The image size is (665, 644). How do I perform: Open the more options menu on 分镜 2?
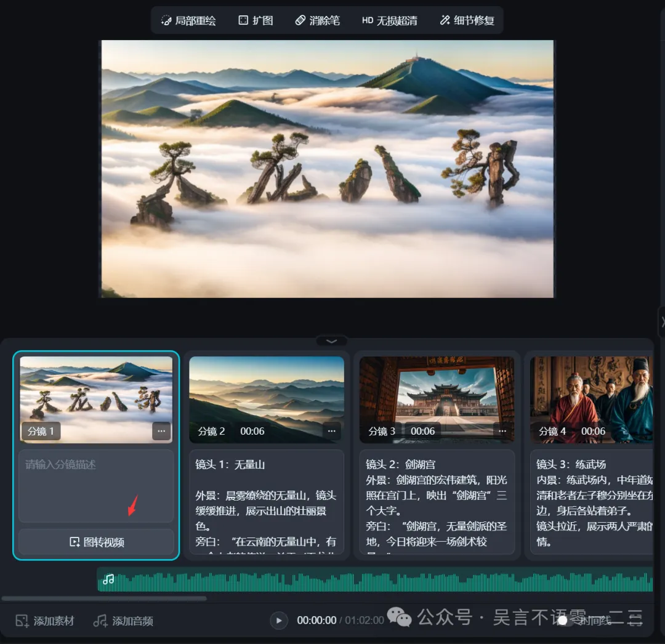(x=332, y=431)
